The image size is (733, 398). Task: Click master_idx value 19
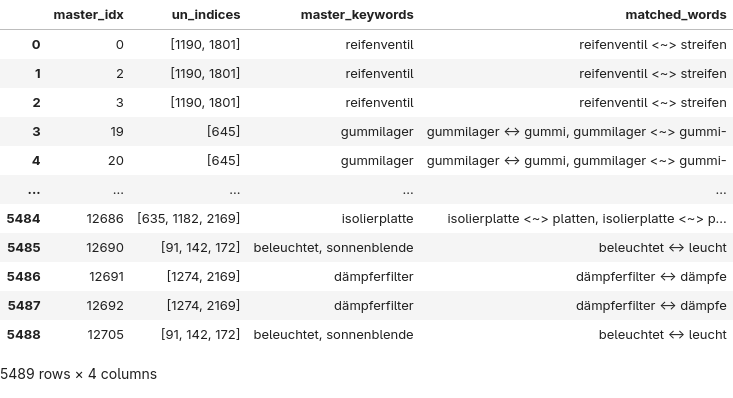point(117,132)
